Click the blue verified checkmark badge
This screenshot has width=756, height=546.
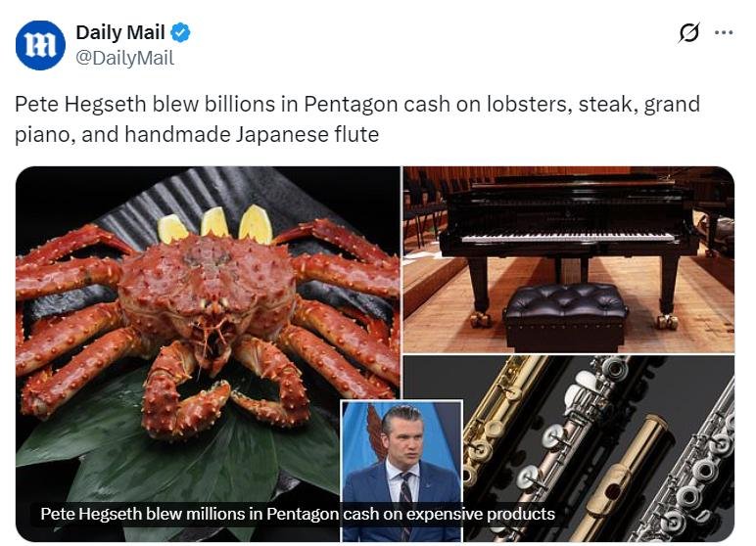point(180,32)
